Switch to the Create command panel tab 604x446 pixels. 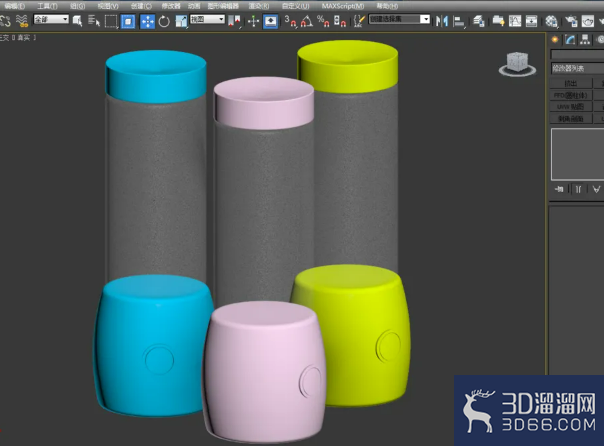(x=555, y=39)
